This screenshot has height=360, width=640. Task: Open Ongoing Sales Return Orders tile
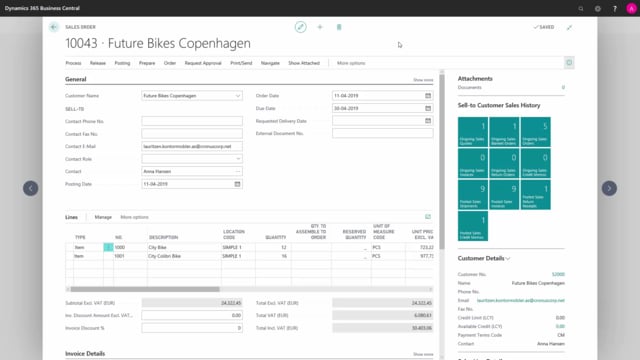[x=504, y=163]
